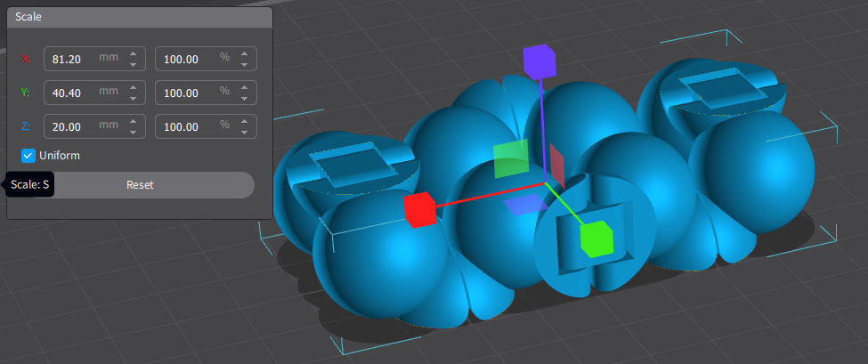
Task: Decrease Y scale percent with down arrow
Action: pos(244,99)
